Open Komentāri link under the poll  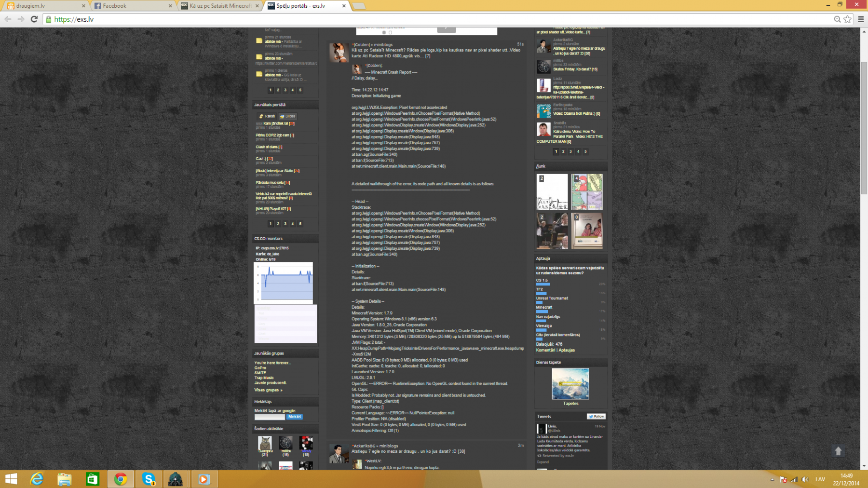pos(545,350)
